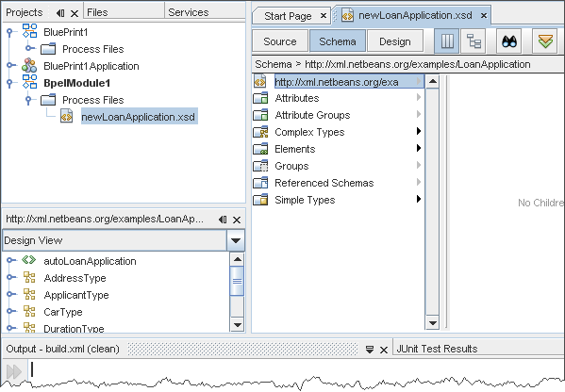
Task: Switch to the tree view icon
Action: pyautogui.click(x=474, y=41)
